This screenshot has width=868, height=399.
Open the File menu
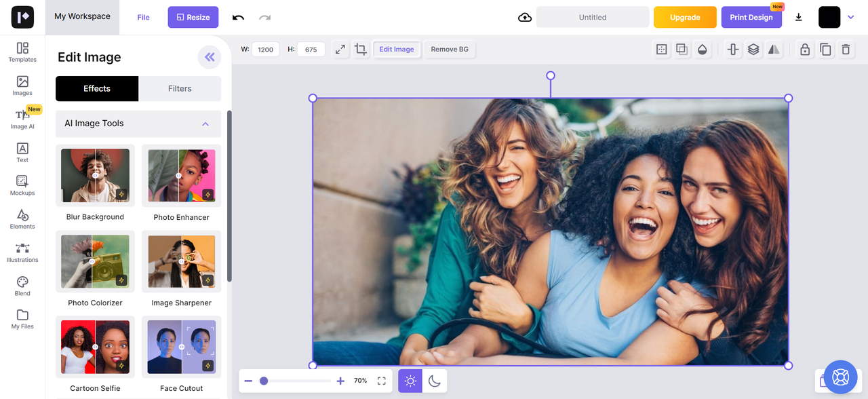(143, 18)
